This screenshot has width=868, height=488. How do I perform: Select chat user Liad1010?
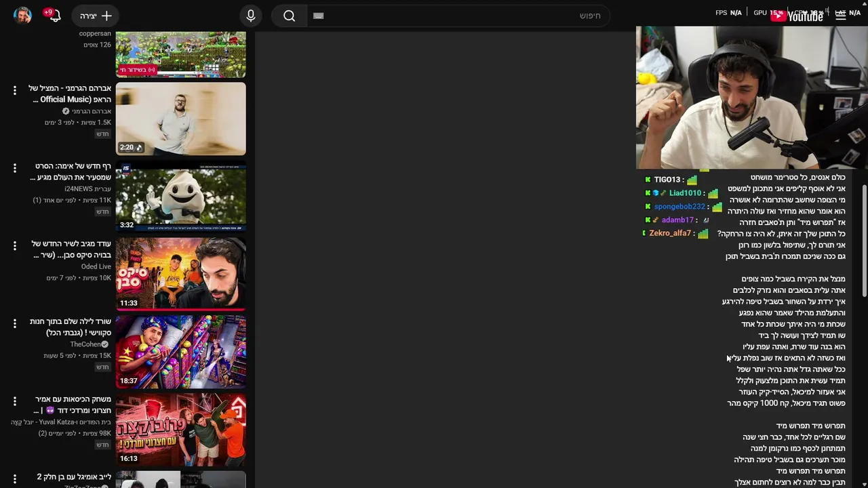coord(685,193)
